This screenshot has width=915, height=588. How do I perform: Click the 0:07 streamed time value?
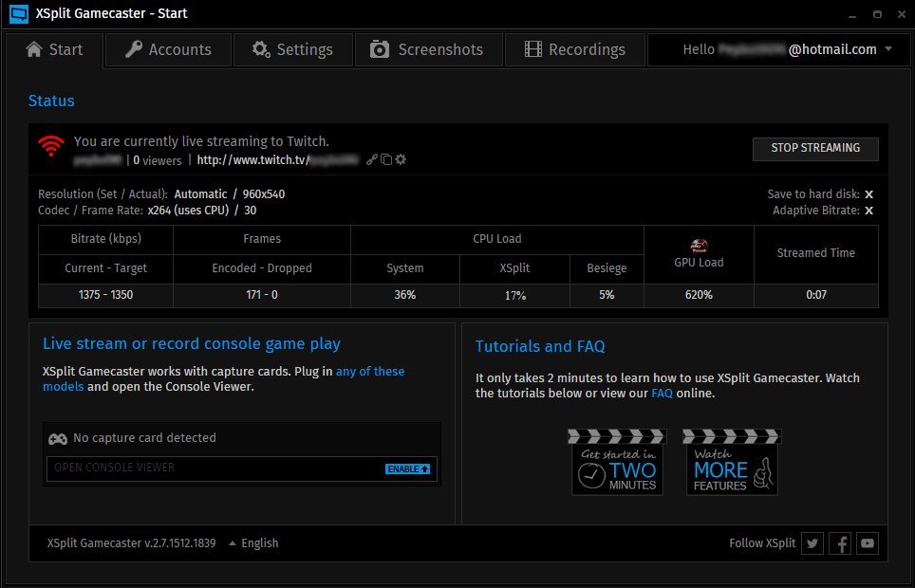click(815, 295)
